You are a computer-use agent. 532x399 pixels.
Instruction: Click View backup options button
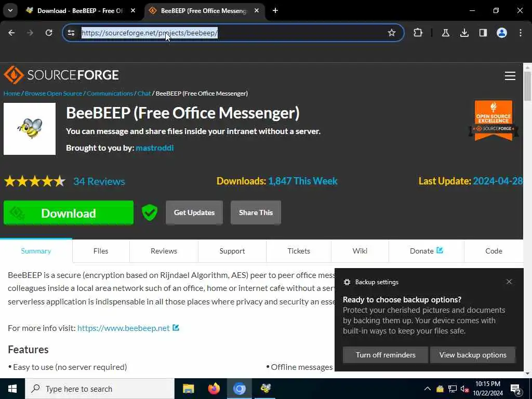click(473, 355)
